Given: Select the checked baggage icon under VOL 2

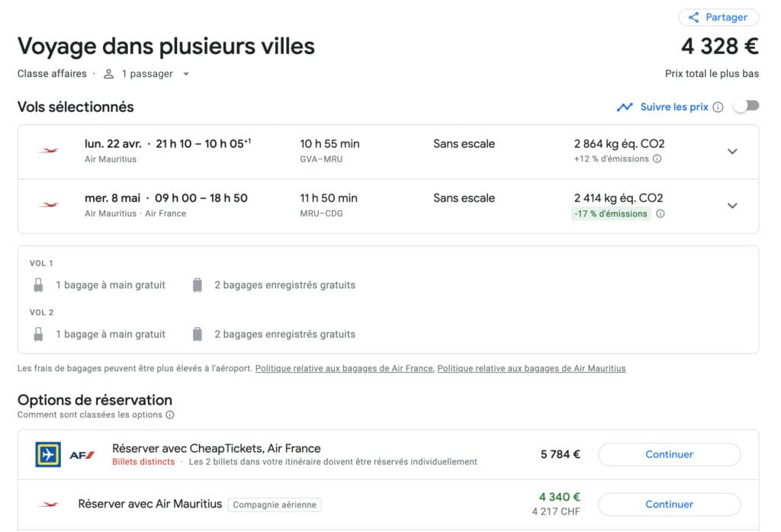Looking at the screenshot, I should [x=197, y=334].
